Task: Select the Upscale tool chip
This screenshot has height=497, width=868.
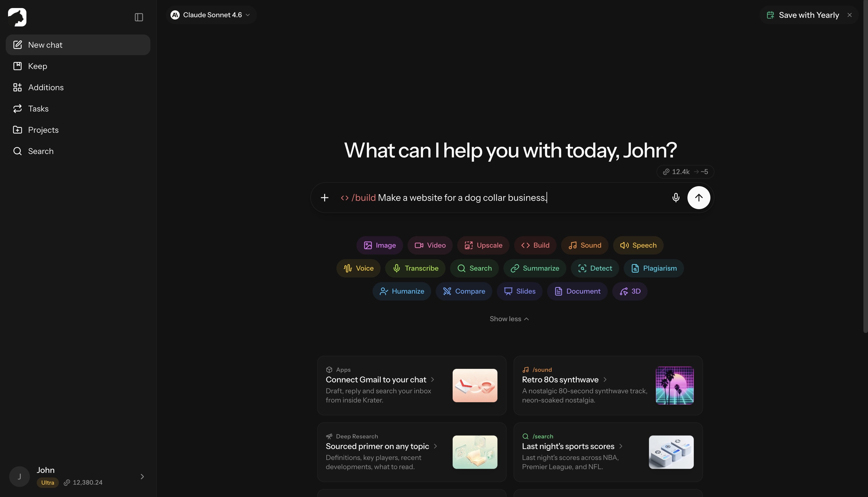Action: pyautogui.click(x=483, y=245)
